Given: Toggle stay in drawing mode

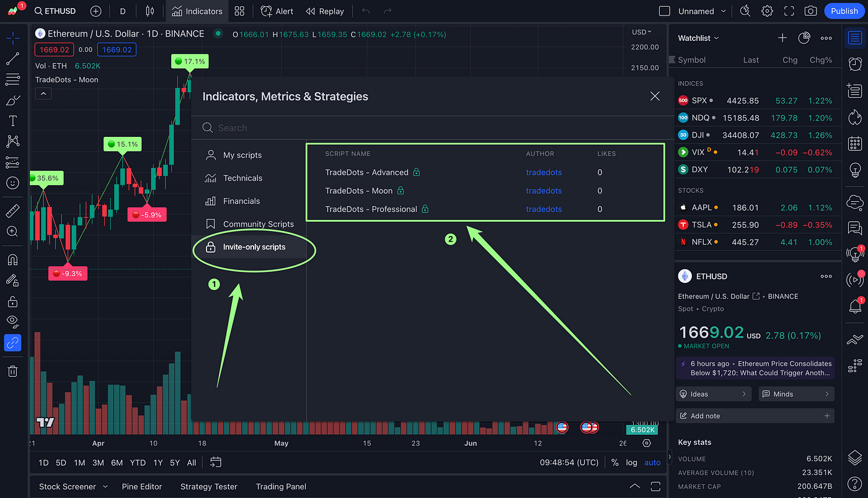Looking at the screenshot, I should pos(12,280).
